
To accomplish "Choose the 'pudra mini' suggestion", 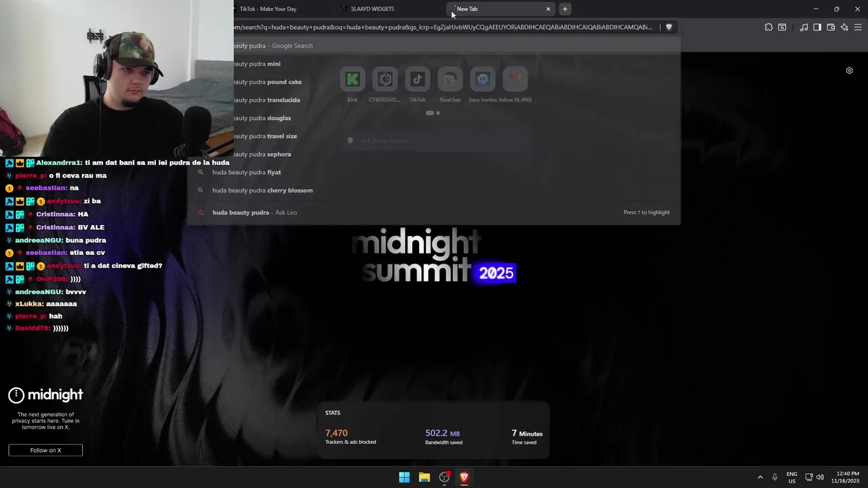I will [x=434, y=64].
